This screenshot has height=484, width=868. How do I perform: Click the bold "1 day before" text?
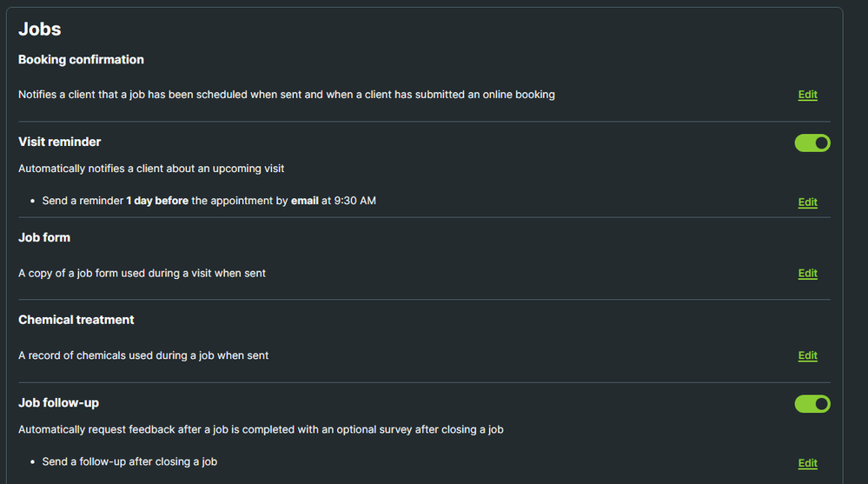tap(157, 201)
